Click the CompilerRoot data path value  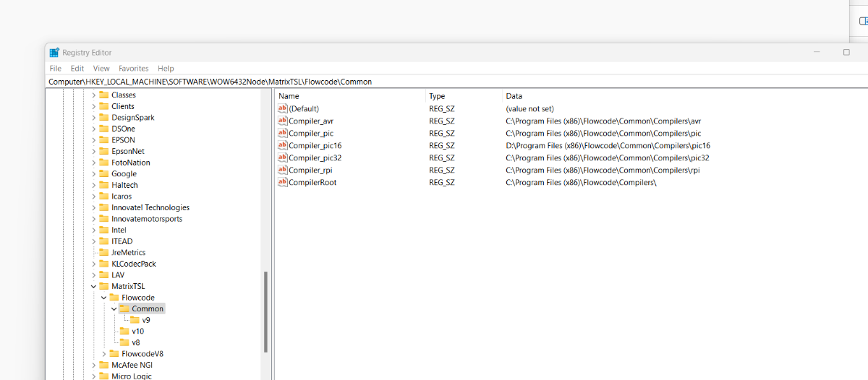point(581,182)
